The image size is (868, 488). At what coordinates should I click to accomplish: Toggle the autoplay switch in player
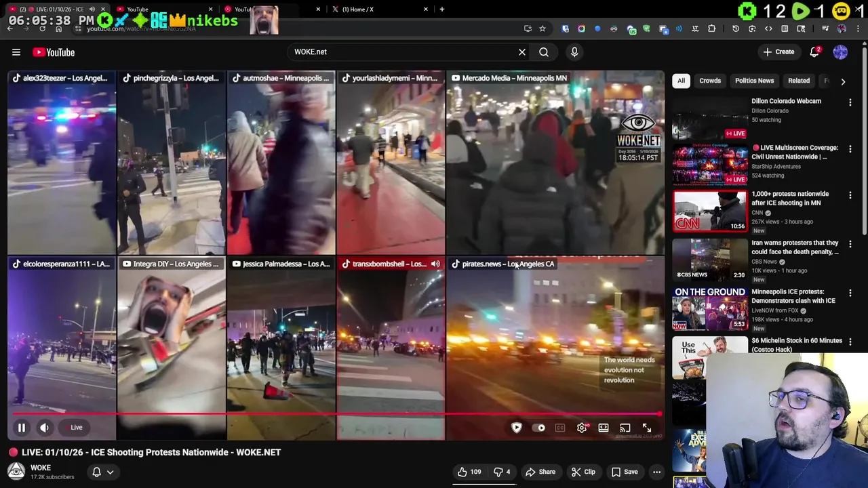coord(539,428)
